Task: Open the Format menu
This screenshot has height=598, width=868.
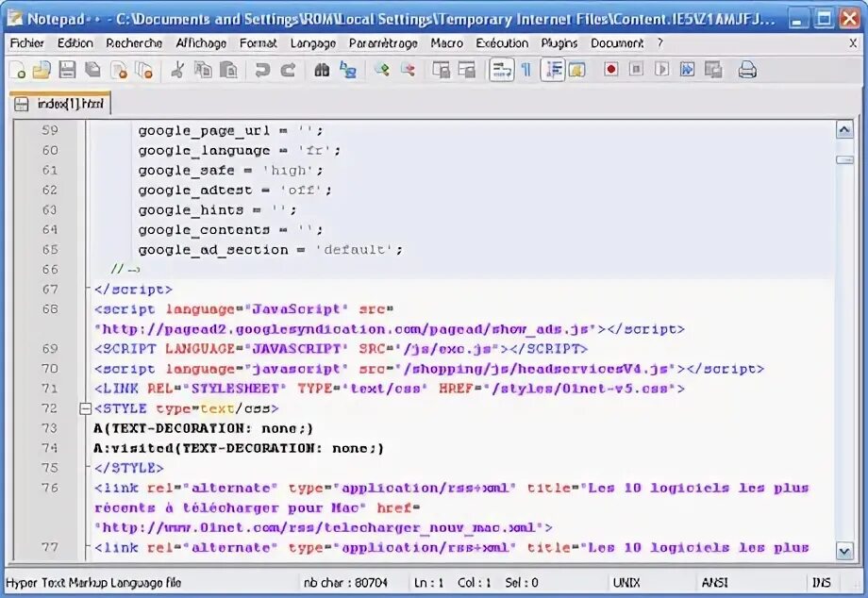Action: click(x=258, y=43)
